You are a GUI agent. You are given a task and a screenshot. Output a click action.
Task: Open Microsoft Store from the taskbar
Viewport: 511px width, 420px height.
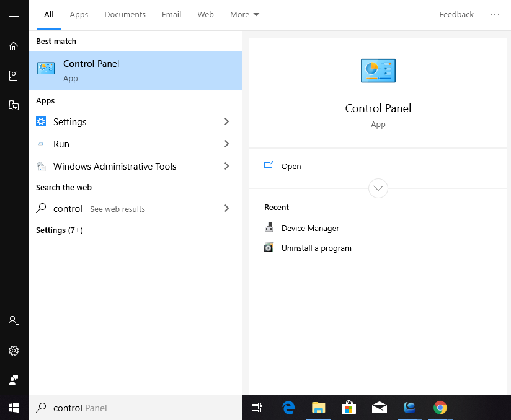coord(349,408)
